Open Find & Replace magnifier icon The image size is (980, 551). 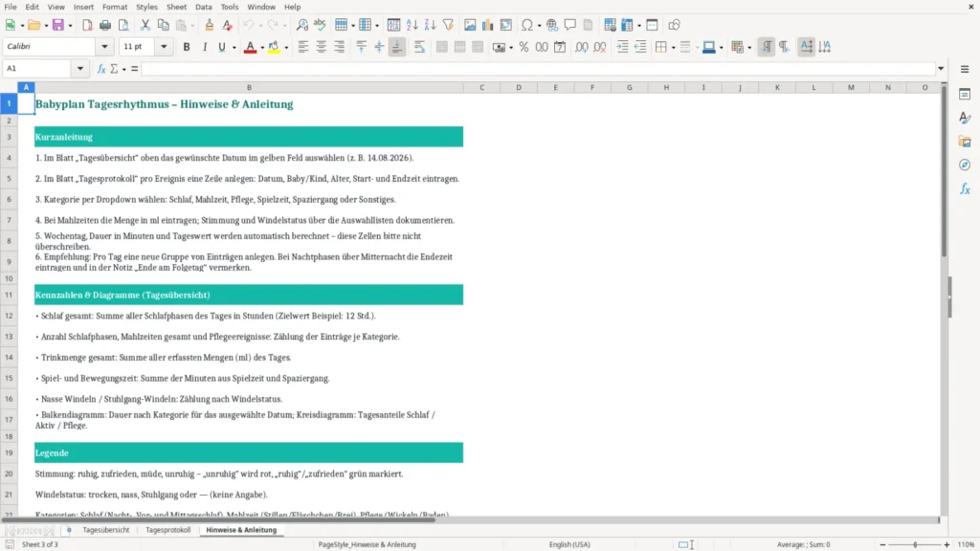pos(301,25)
